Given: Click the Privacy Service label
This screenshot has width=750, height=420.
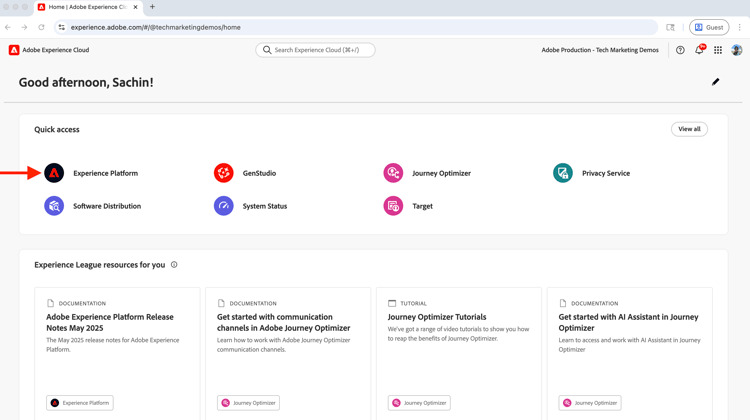Looking at the screenshot, I should click(x=606, y=173).
